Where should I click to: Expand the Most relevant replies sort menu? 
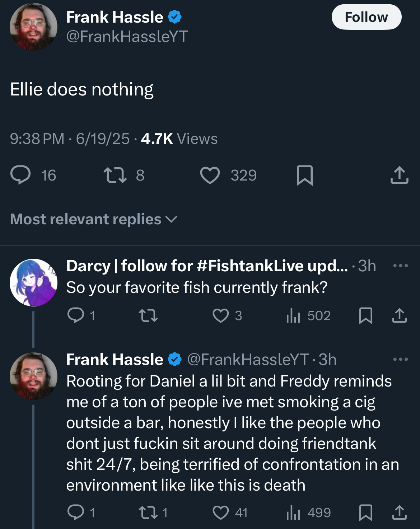pos(94,219)
